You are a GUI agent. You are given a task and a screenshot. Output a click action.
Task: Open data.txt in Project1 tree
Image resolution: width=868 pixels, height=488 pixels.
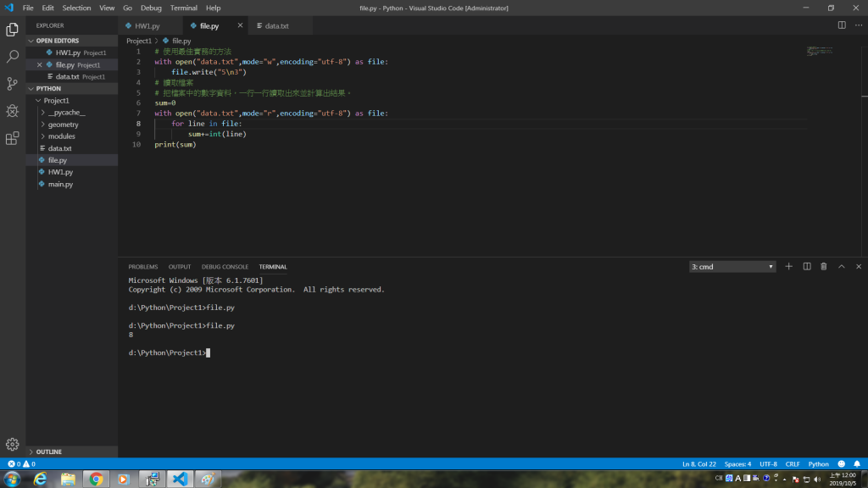point(60,148)
